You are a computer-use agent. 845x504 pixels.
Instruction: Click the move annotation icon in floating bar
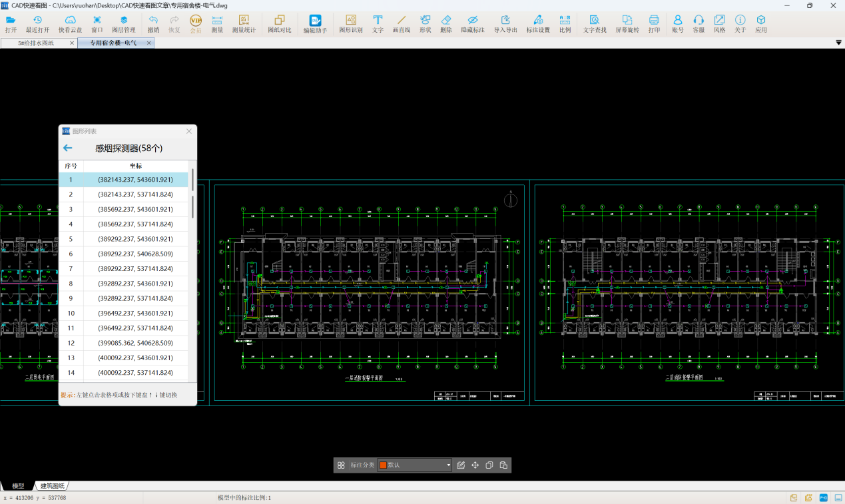[475, 465]
